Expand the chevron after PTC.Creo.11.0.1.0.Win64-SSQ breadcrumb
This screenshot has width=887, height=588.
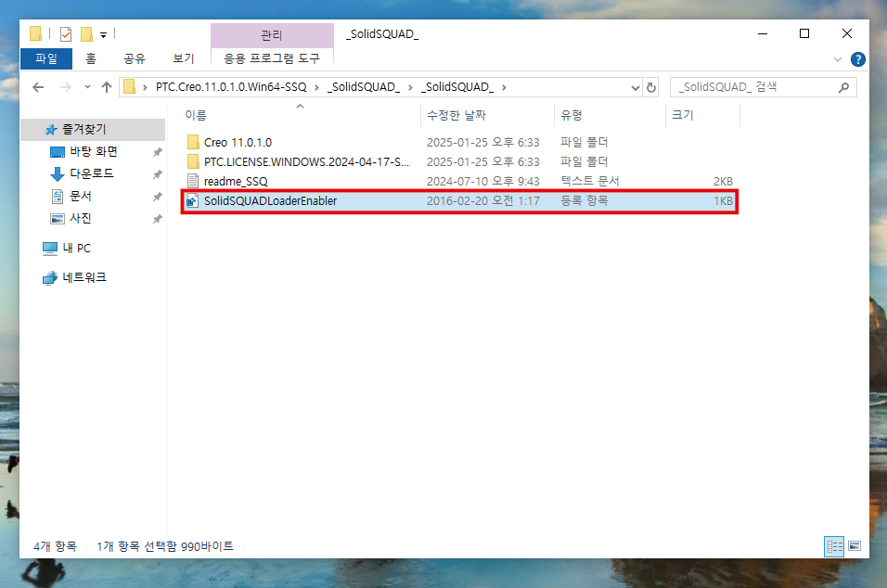point(316,87)
